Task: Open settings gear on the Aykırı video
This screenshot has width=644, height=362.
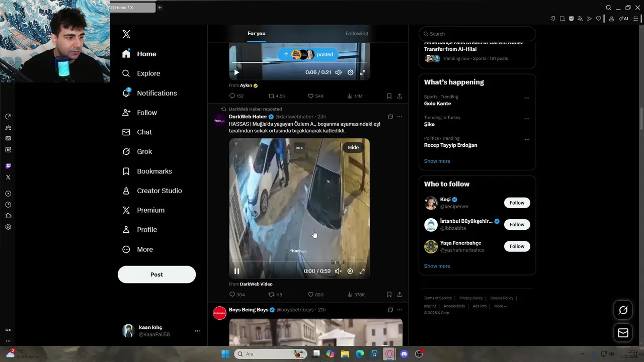Action: 350,72
